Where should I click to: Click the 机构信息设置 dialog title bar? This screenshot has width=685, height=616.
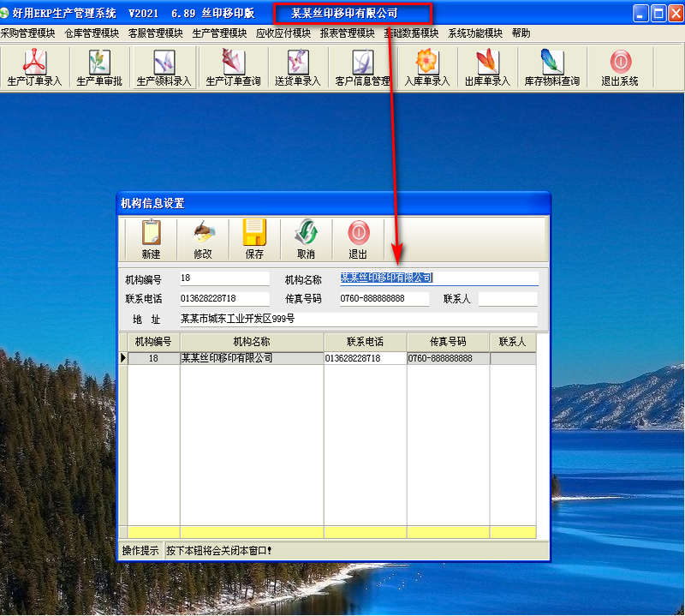pos(334,203)
